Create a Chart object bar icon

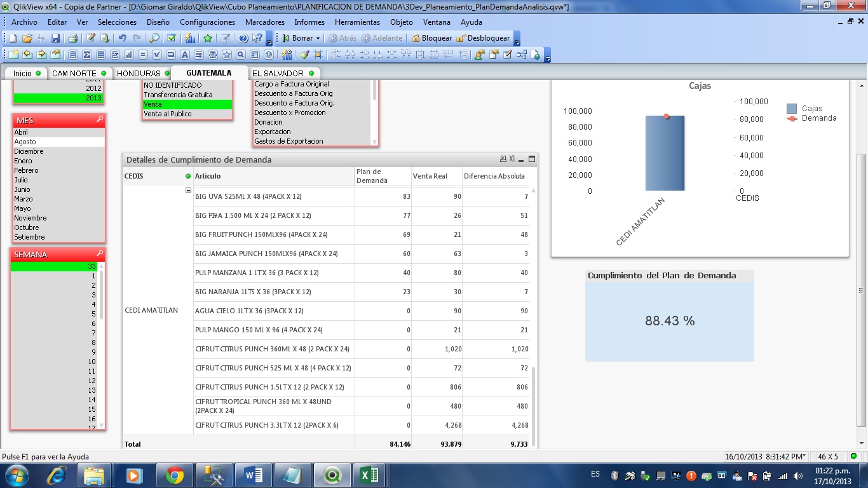128,55
